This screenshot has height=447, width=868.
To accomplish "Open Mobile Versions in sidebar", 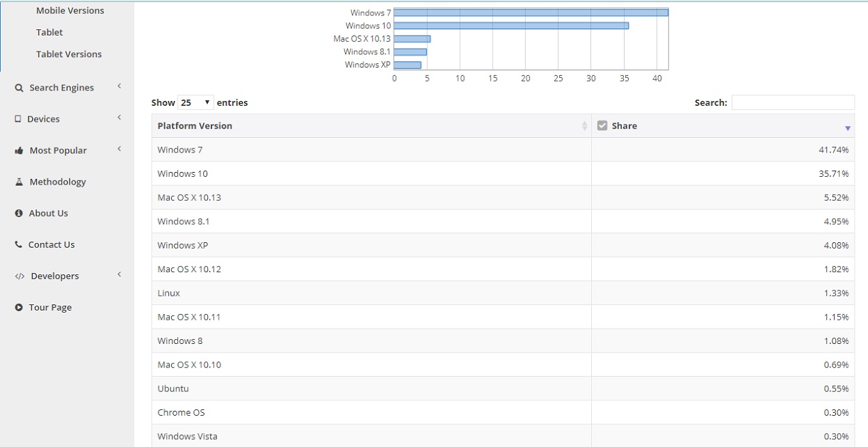I will 70,10.
